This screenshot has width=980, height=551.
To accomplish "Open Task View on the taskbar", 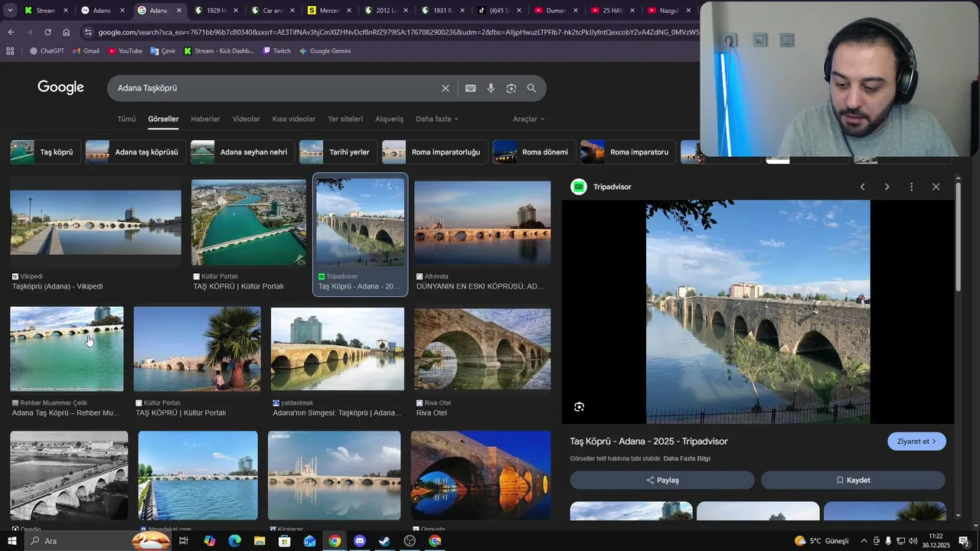I will tap(184, 541).
